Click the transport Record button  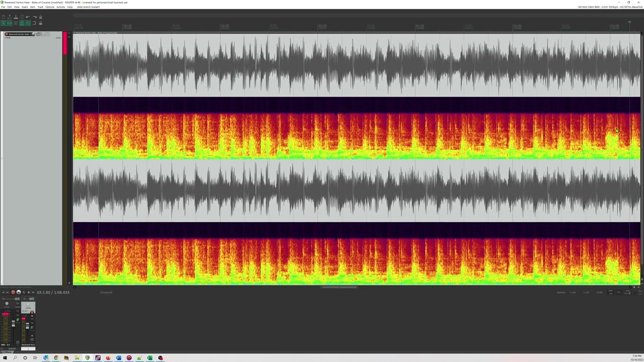coord(13,292)
